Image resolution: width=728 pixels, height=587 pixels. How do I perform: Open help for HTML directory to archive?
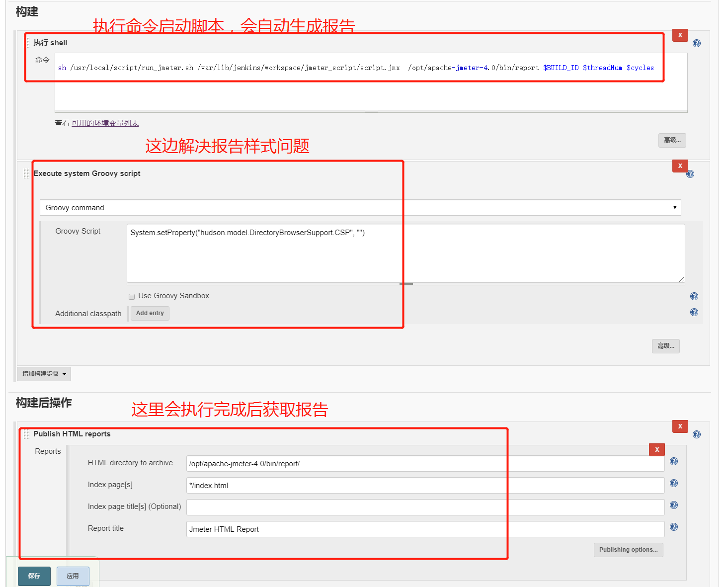tap(674, 461)
